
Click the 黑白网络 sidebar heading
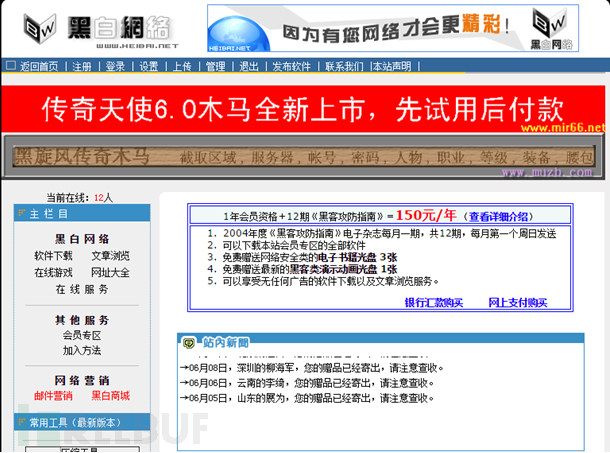[x=82, y=239]
